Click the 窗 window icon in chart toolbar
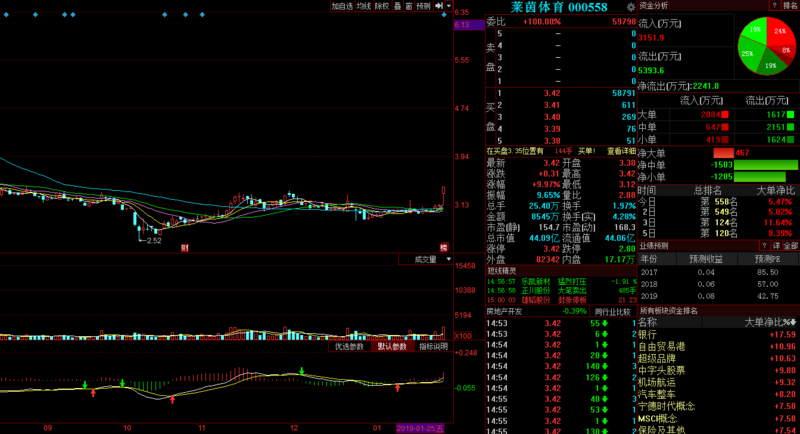The image size is (800, 434). [x=408, y=6]
